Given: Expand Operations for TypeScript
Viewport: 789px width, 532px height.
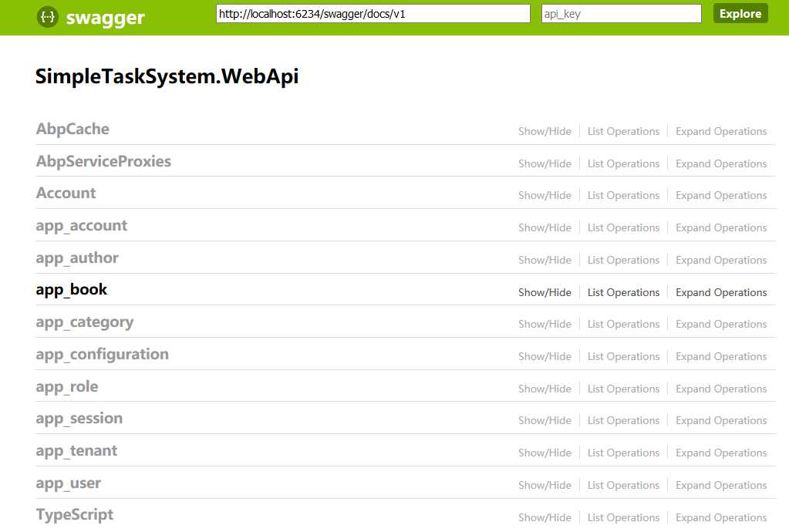Looking at the screenshot, I should [721, 517].
